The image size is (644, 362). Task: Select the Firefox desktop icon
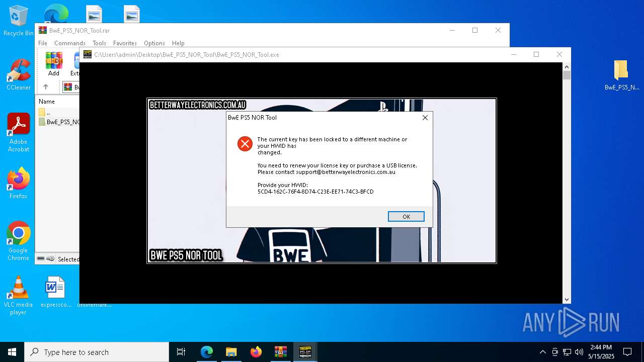[19, 183]
